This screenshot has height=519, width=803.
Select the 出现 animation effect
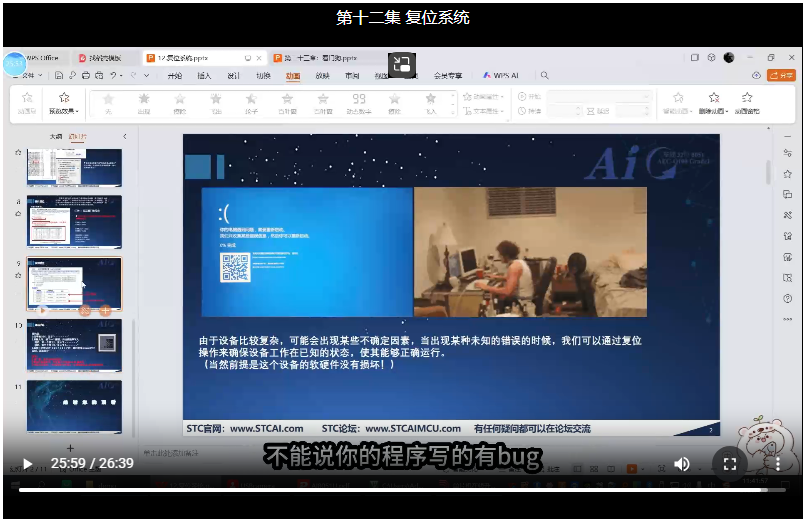144,103
